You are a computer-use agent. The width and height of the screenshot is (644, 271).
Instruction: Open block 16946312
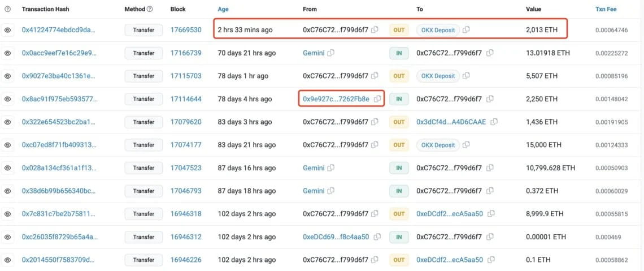pos(186,237)
